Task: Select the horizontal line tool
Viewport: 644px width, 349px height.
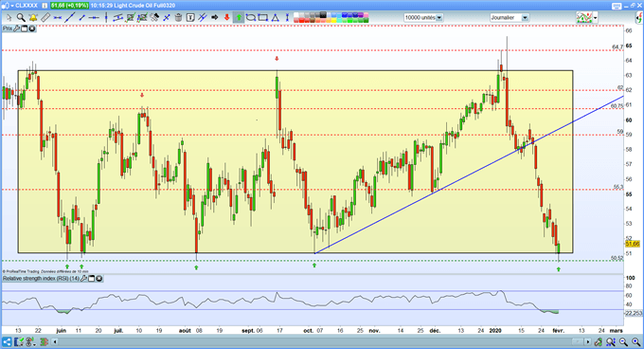Action: click(94, 18)
